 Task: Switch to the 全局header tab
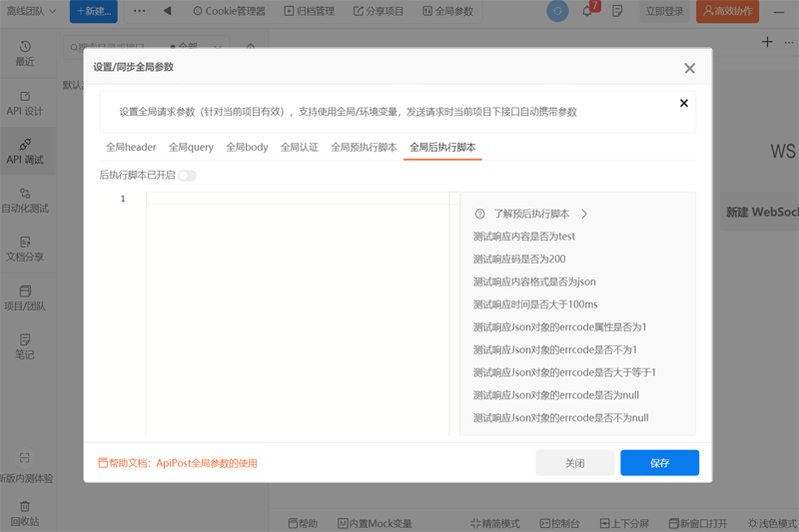click(x=131, y=147)
